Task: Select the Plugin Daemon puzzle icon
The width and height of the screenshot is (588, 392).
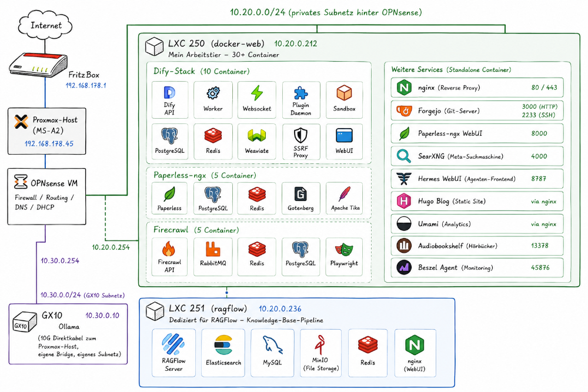Action: pos(300,93)
